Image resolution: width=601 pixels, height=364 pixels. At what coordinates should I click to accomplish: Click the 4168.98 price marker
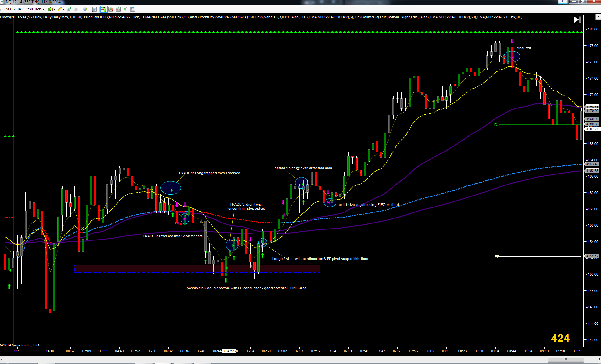592,119
